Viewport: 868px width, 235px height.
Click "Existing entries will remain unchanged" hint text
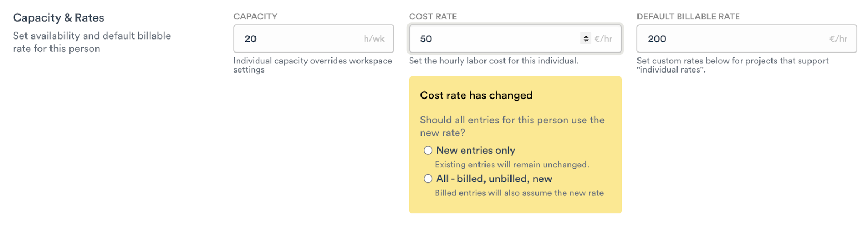pos(512,165)
